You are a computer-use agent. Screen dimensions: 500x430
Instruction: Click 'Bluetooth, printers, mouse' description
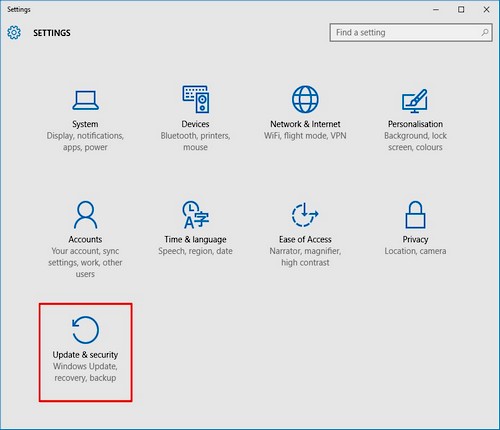(195, 141)
